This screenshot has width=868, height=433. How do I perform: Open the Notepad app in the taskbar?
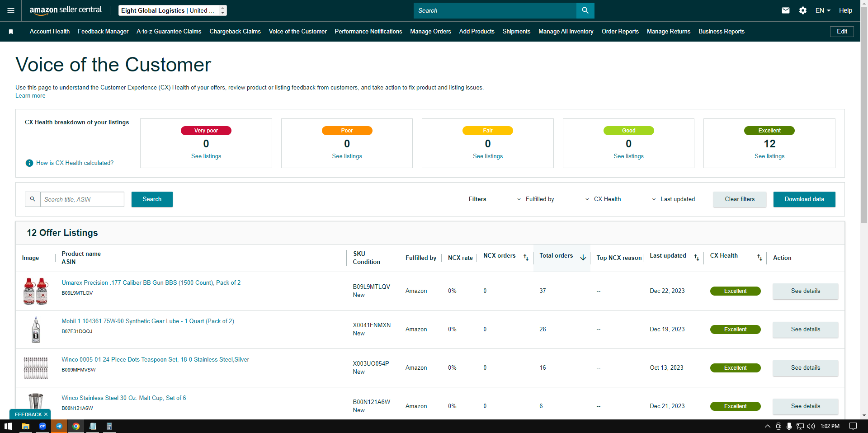tap(93, 426)
